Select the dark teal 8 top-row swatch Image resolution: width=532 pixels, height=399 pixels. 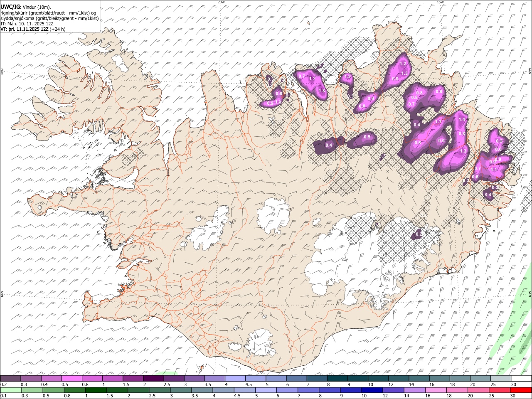337,379
